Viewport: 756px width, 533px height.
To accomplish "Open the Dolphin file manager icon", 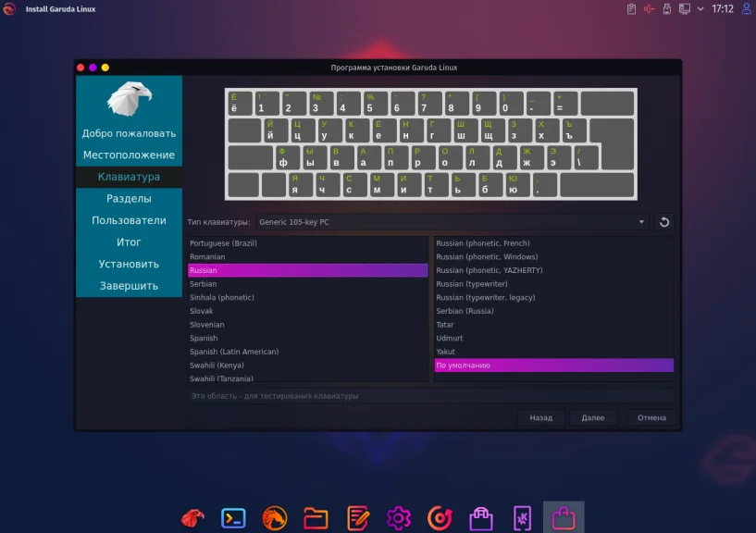I will 316,517.
